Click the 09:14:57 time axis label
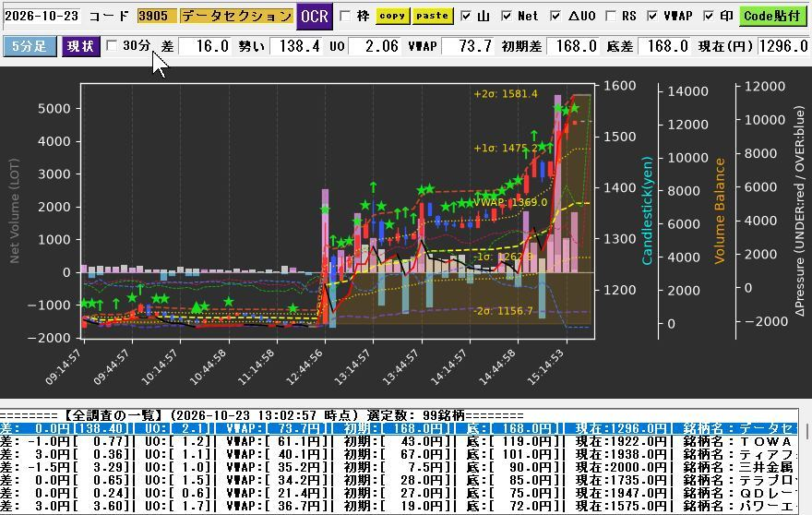Screen dimensions: 812x515 tap(65, 366)
